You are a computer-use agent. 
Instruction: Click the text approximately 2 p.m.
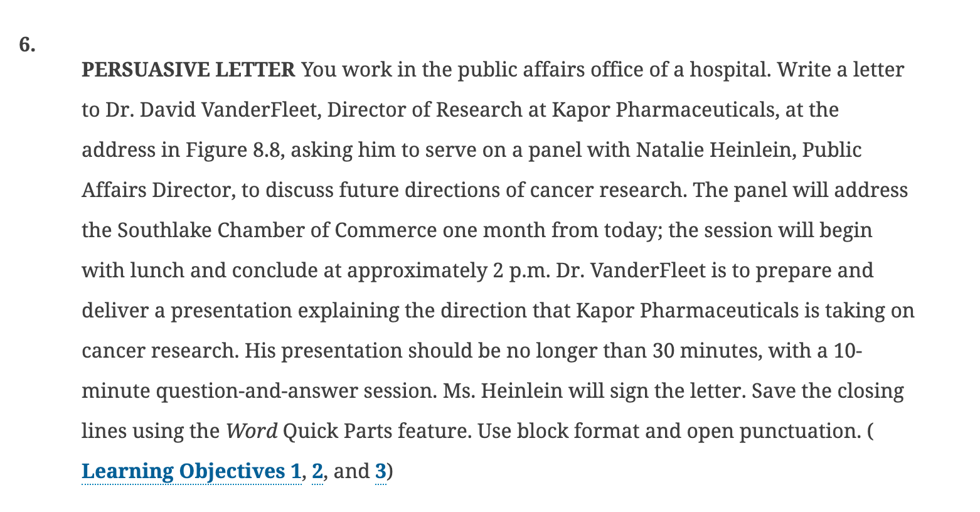[448, 270]
